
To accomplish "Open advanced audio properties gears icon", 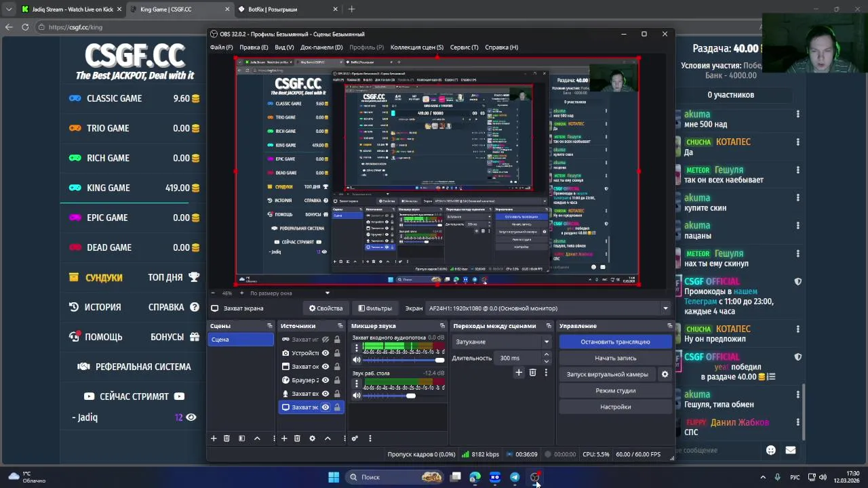I will coord(355,439).
